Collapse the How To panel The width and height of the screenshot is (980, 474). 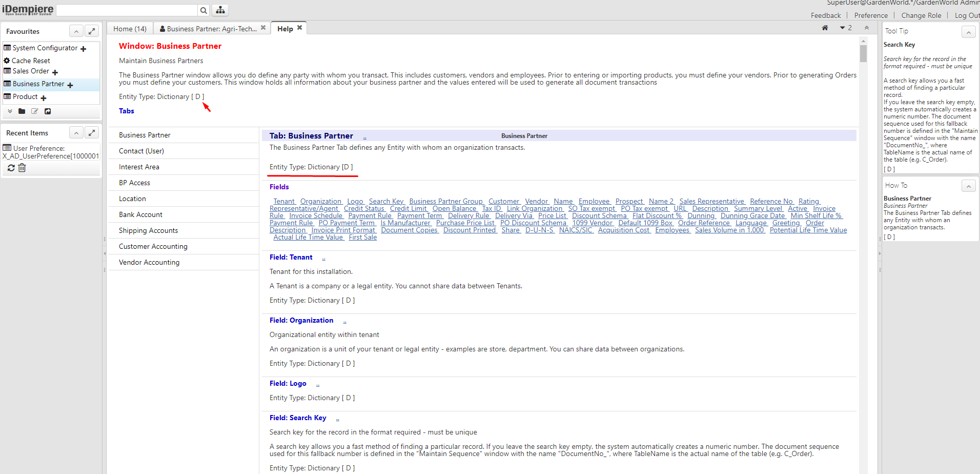click(969, 186)
